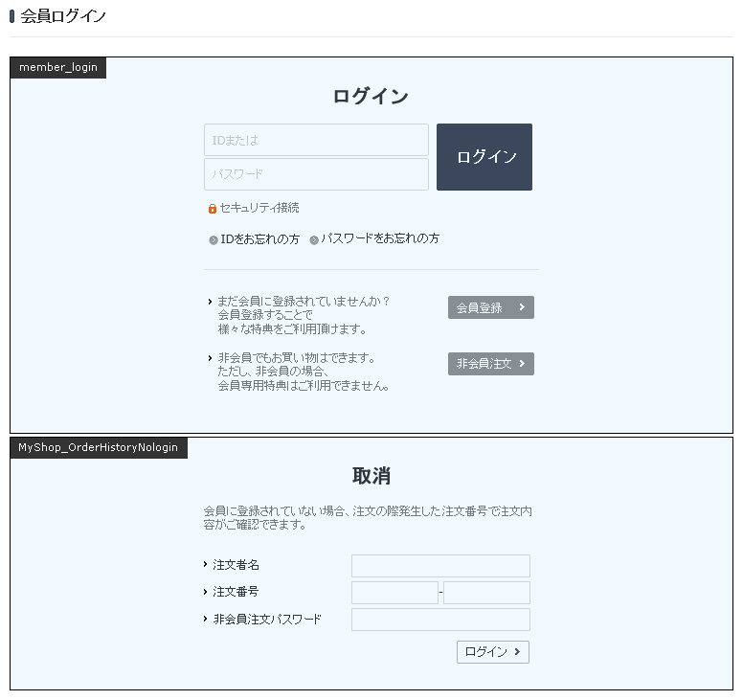Click the 非会員でもお買い物はできます。 text
This screenshot has width=743, height=700.
coord(296,358)
